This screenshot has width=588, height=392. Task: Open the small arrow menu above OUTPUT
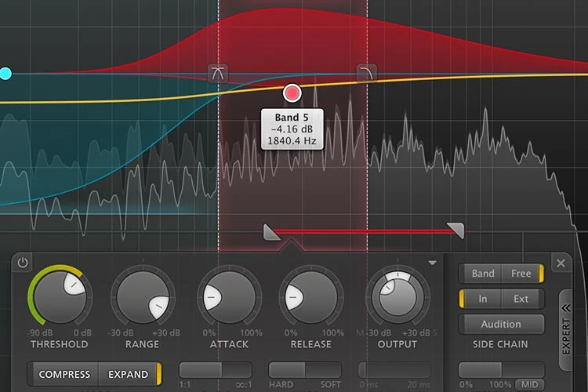432,263
